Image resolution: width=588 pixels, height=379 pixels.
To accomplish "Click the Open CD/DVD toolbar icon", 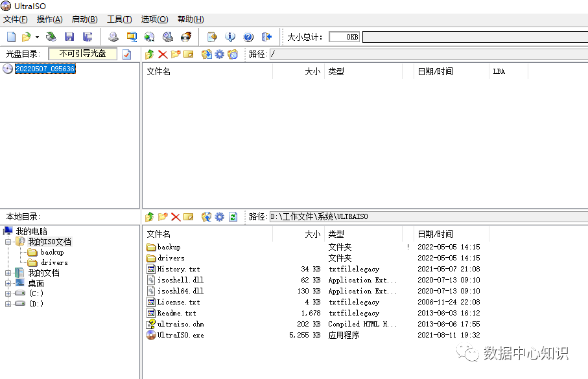I will pyautogui.click(x=51, y=37).
